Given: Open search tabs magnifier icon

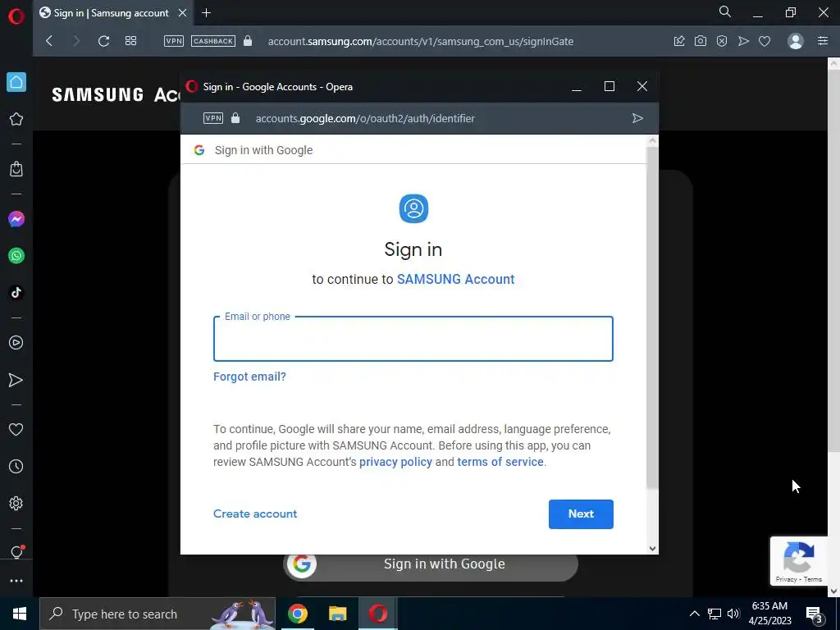Looking at the screenshot, I should pos(725,11).
